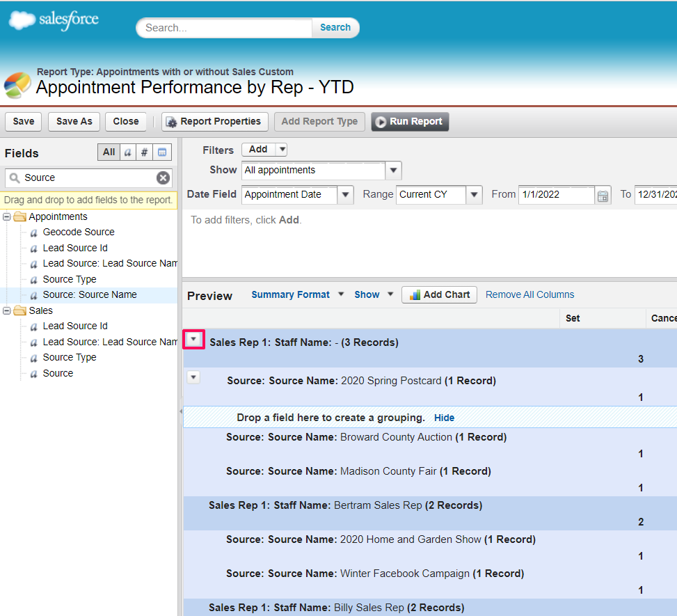Collapse the Fields panel using the divider arrow

point(180,411)
